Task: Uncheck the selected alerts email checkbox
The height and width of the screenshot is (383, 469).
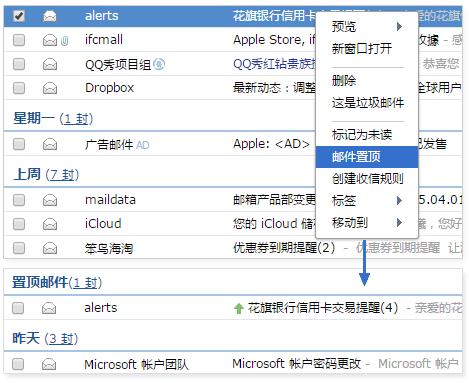Action: pos(19,15)
